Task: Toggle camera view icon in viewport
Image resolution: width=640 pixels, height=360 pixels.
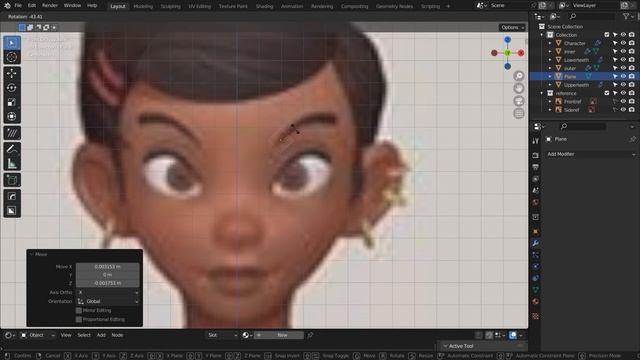Action: click(x=519, y=101)
